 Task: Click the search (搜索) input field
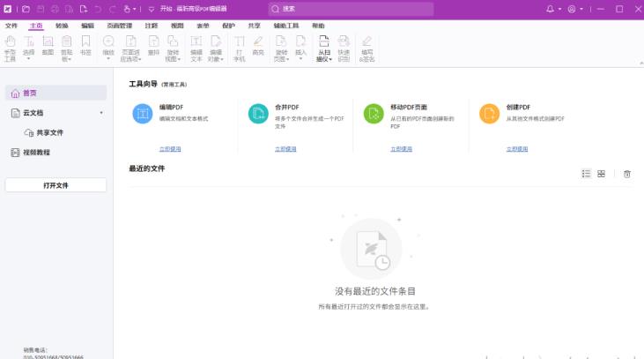(x=352, y=9)
